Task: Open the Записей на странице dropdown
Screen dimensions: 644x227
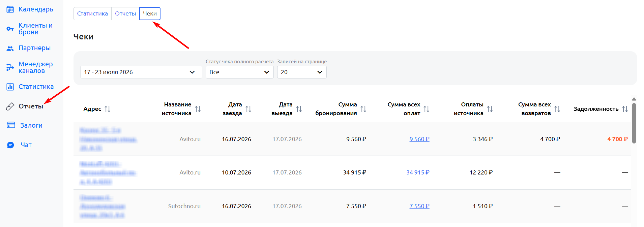Action: tap(302, 72)
